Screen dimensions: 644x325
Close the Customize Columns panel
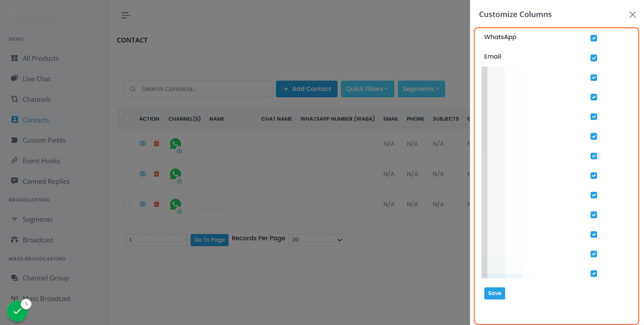[x=632, y=15]
